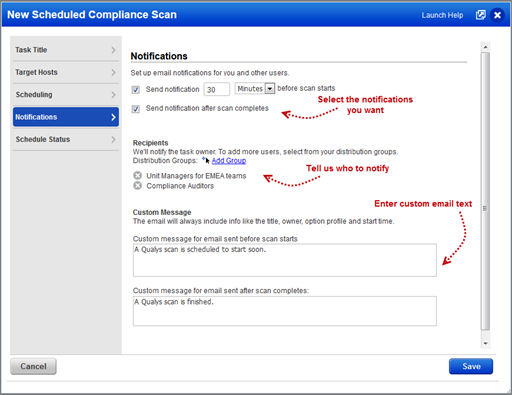Click the scrollbar down arrow
The height and width of the screenshot is (395, 512).
[485, 343]
